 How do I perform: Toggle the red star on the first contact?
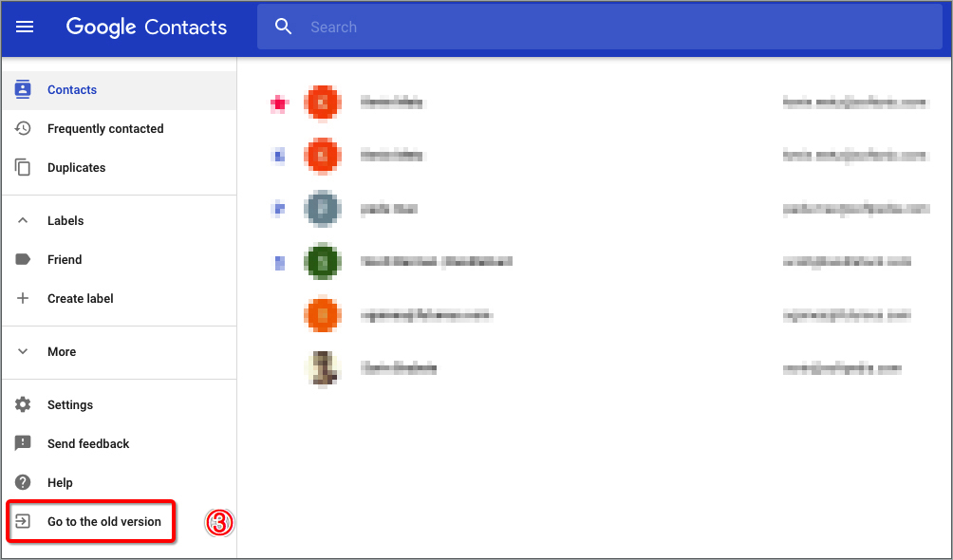pos(279,103)
